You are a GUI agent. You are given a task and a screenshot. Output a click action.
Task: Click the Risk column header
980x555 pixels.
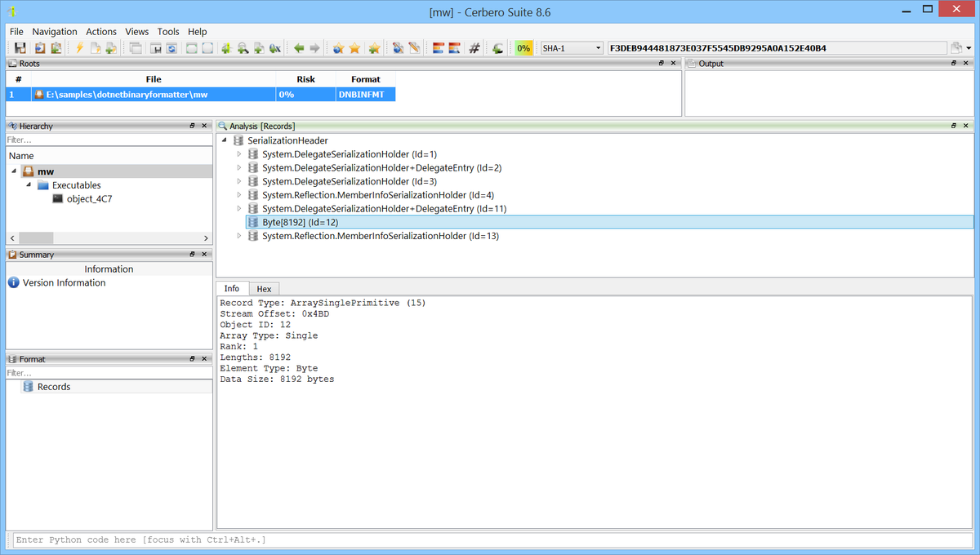[x=306, y=79]
